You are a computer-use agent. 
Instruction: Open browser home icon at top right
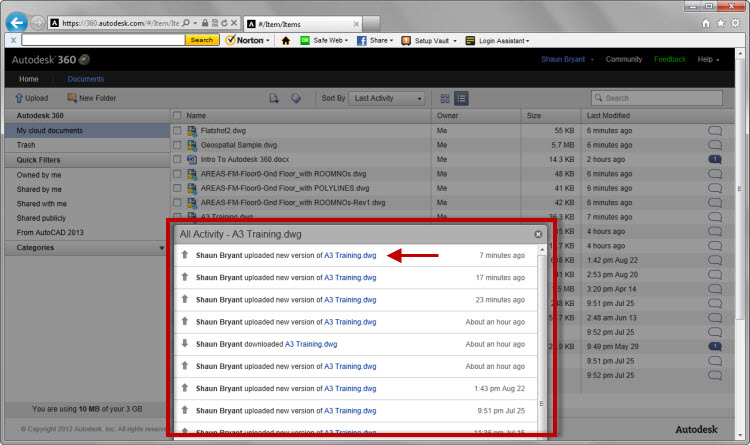click(x=706, y=23)
